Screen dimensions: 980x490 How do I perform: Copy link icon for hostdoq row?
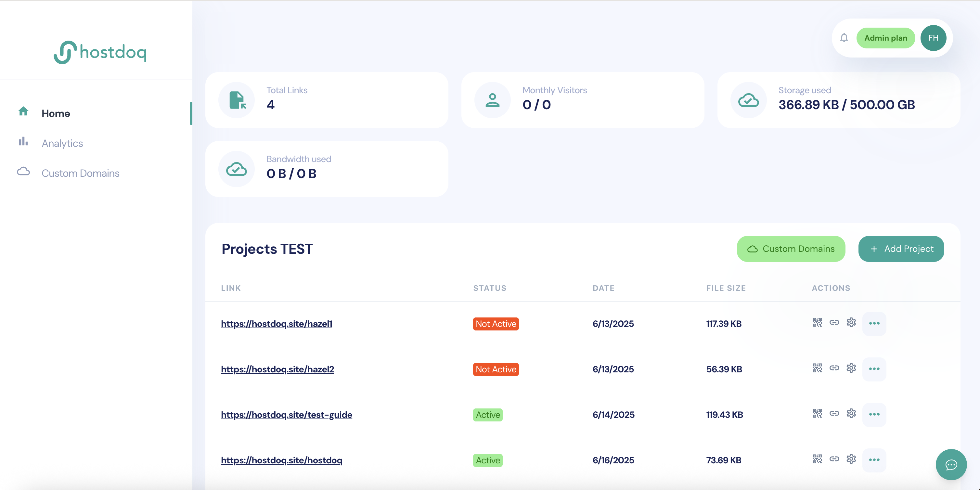click(834, 459)
